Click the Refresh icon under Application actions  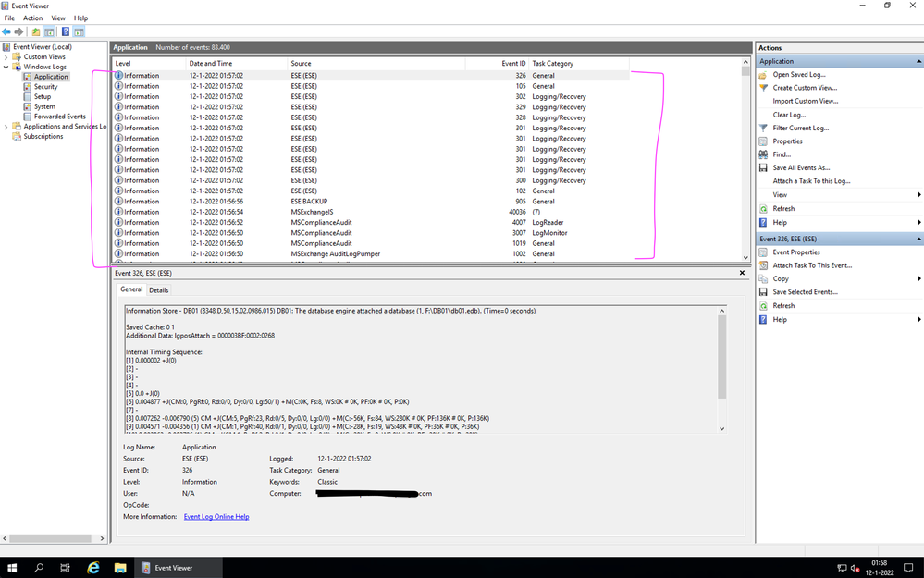point(763,209)
